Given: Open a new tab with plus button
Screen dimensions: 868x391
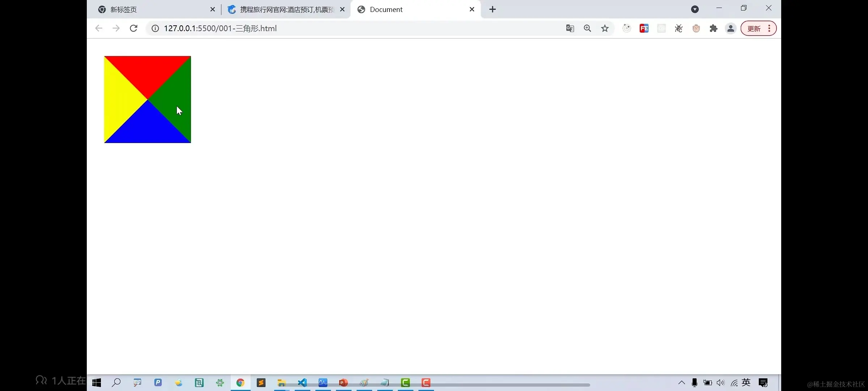Looking at the screenshot, I should pyautogui.click(x=493, y=9).
